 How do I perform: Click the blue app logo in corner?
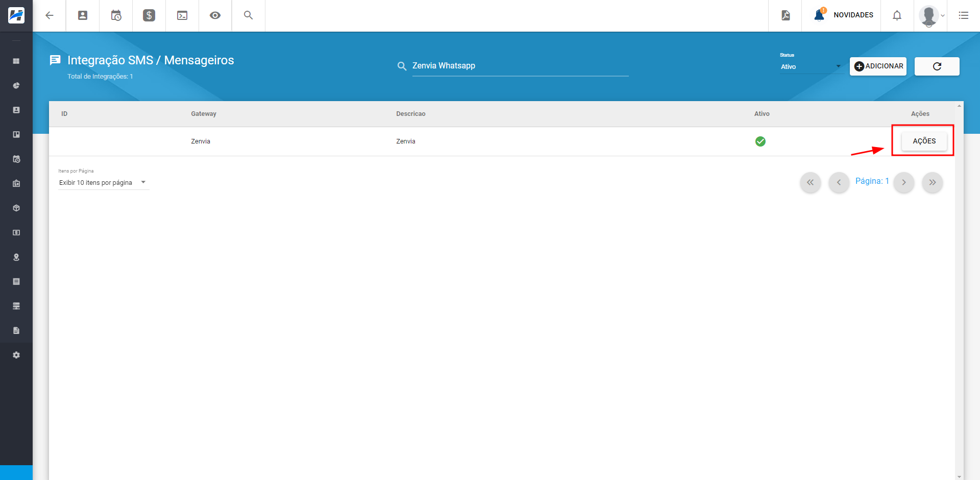[x=16, y=15]
